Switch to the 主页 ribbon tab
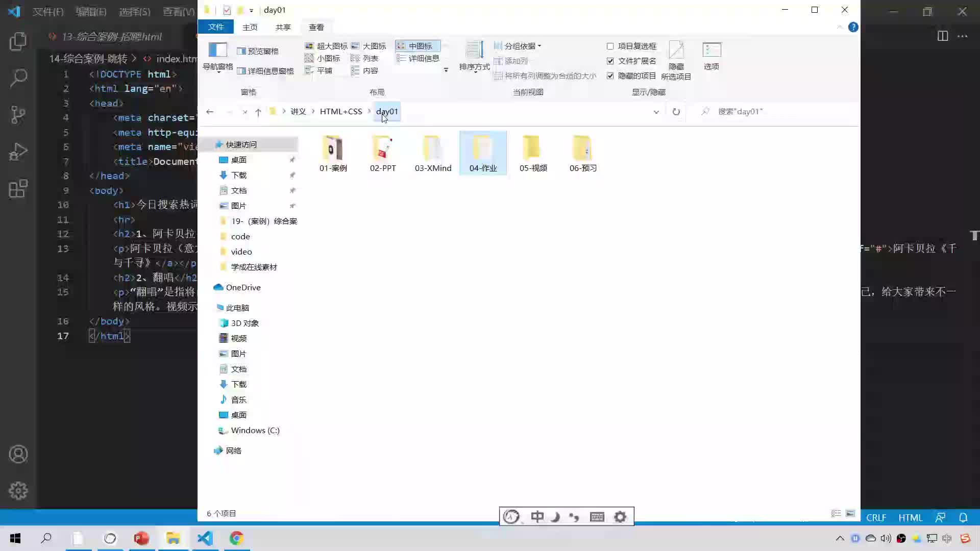This screenshot has width=980, height=551. pos(250,27)
